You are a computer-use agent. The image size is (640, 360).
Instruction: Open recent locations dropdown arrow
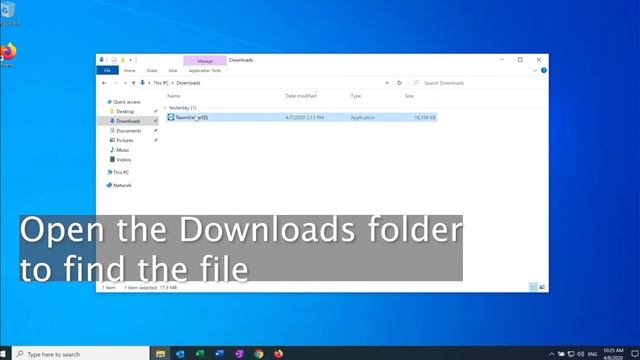pos(125,83)
